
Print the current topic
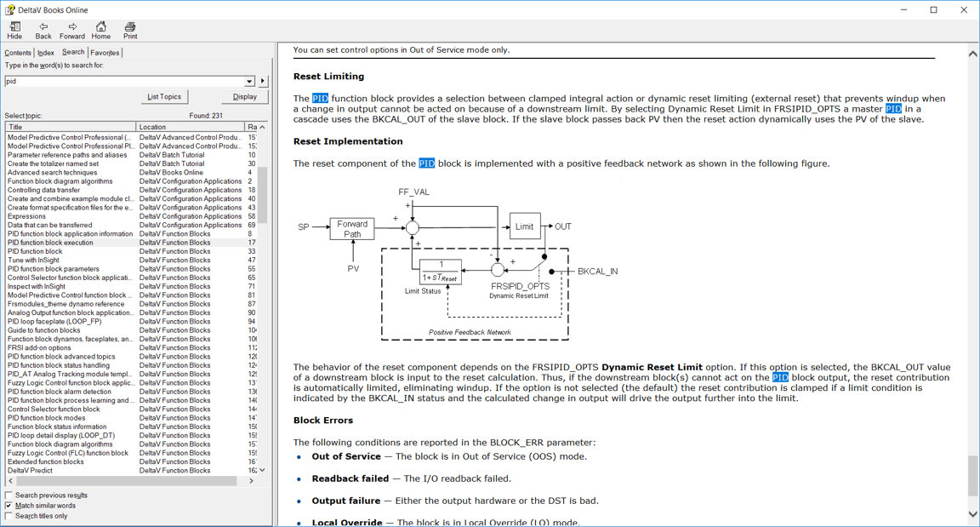(130, 30)
